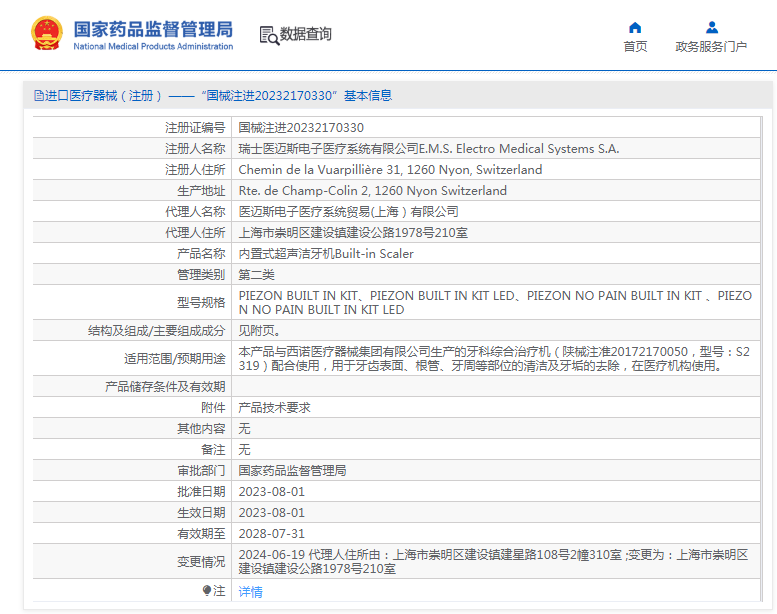Select 无 in the 备注 row
Viewport: 777px width, 614px height.
point(244,449)
